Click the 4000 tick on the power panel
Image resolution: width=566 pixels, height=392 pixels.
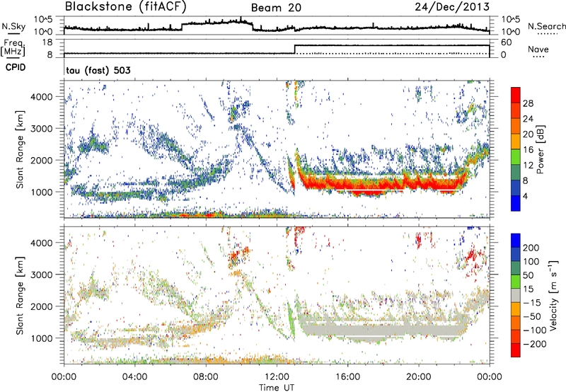click(x=41, y=97)
